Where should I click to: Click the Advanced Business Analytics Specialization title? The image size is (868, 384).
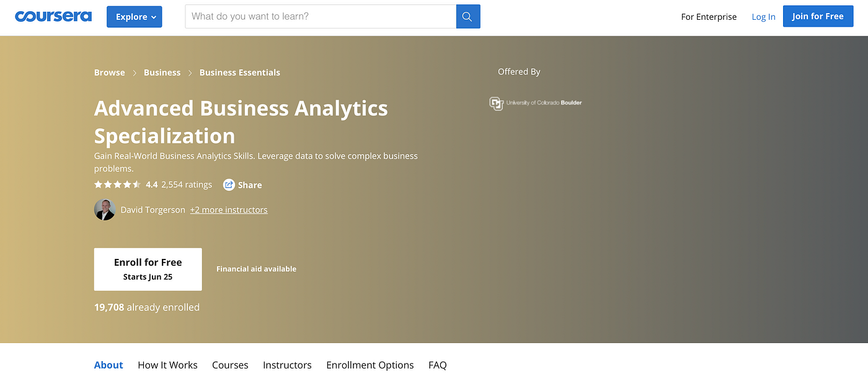241,122
